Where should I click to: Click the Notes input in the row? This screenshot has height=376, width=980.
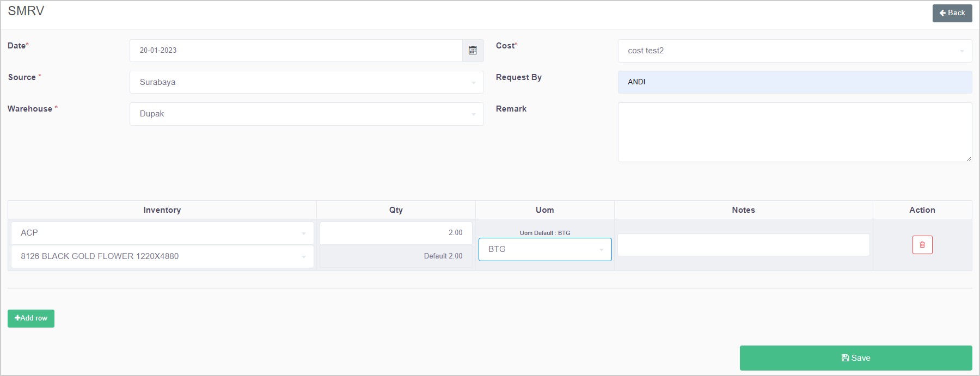pyautogui.click(x=743, y=245)
